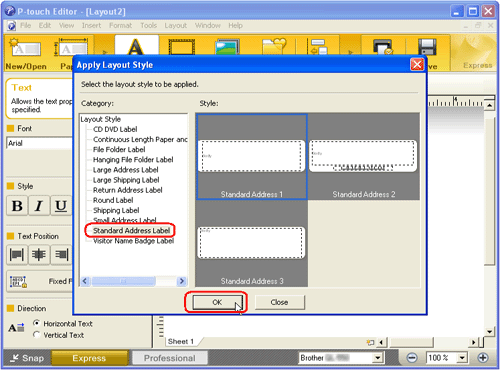The width and height of the screenshot is (500, 370).
Task: Open the Image insert icon
Action: pyautogui.click(x=227, y=47)
